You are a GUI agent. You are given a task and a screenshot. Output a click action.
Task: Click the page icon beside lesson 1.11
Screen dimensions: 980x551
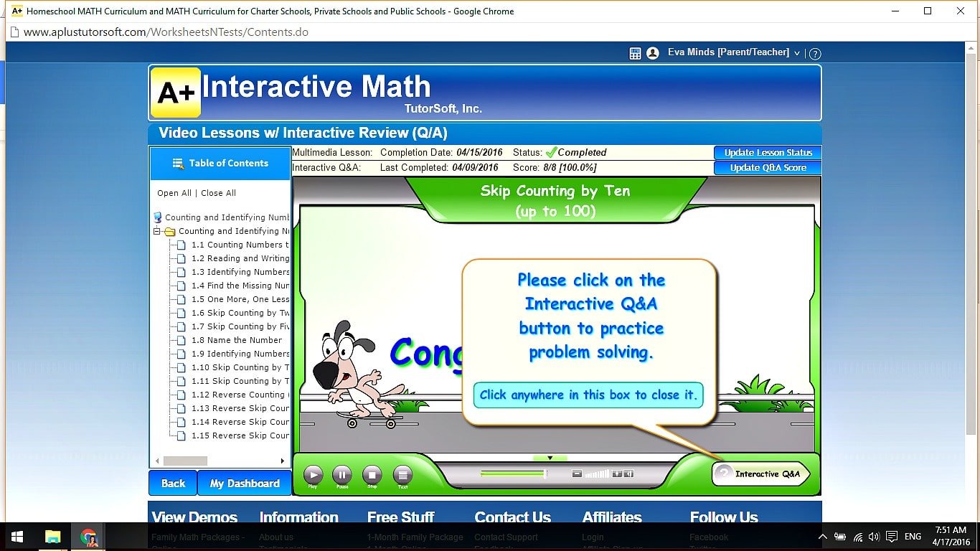click(181, 381)
